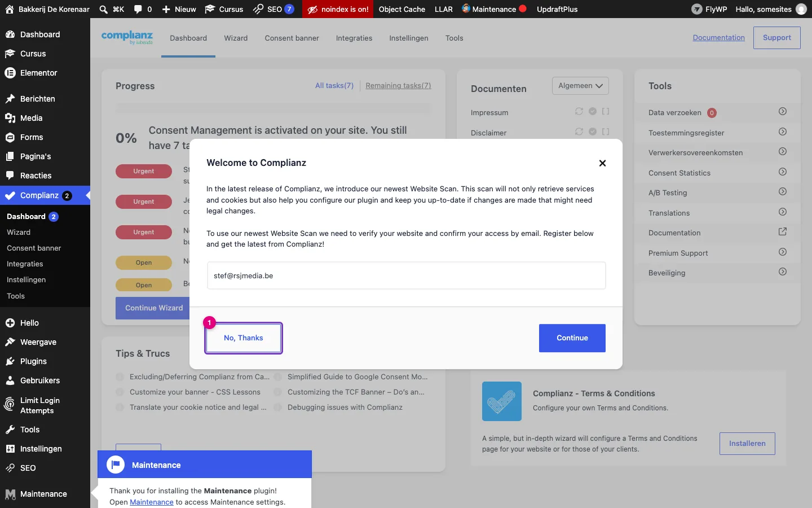812x508 pixels.
Task: Open Simplified Guide to Google Consent Mode tip
Action: pos(358,377)
